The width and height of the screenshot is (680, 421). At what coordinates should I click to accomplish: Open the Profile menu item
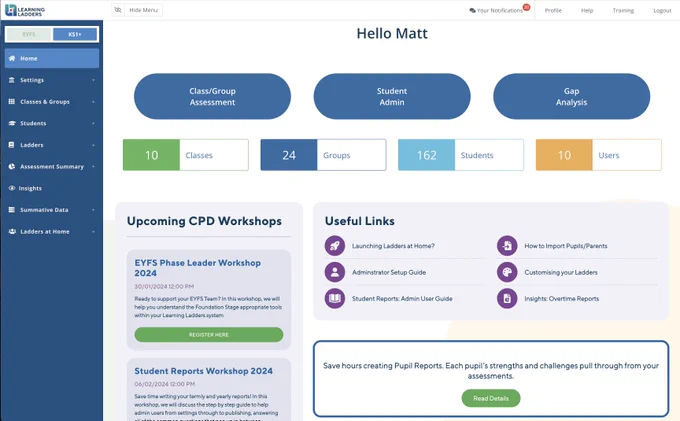click(x=553, y=10)
